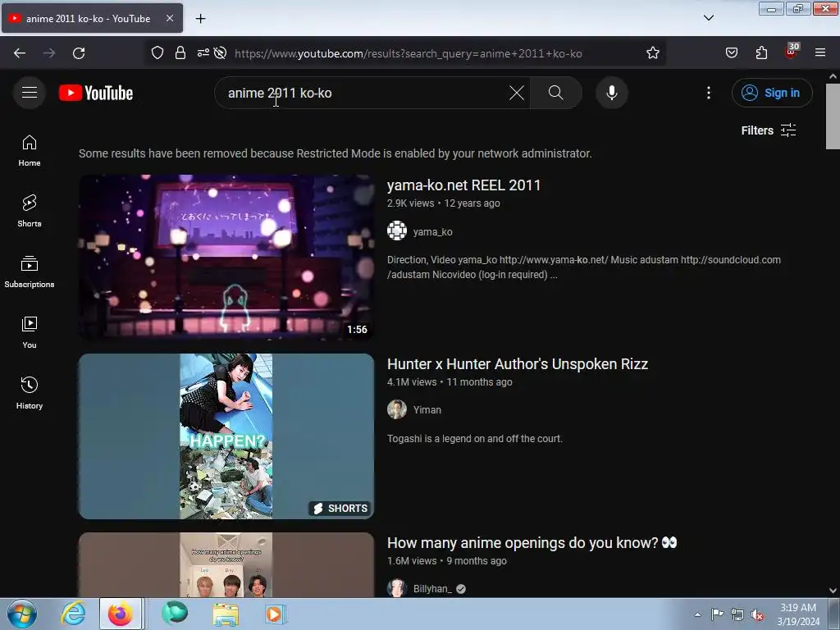Open the Extensions puzzle icon
Image resolution: width=840 pixels, height=630 pixels.
tap(761, 53)
